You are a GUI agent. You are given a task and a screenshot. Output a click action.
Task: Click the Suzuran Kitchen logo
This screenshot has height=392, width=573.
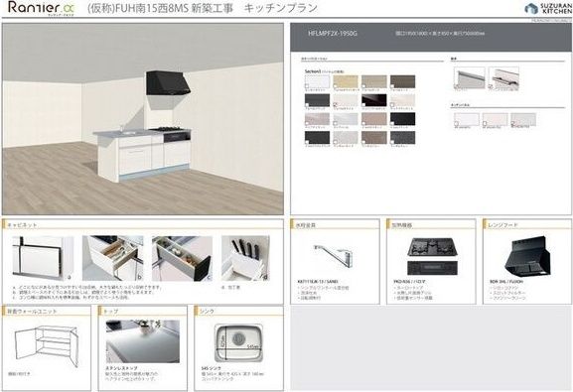coord(548,8)
